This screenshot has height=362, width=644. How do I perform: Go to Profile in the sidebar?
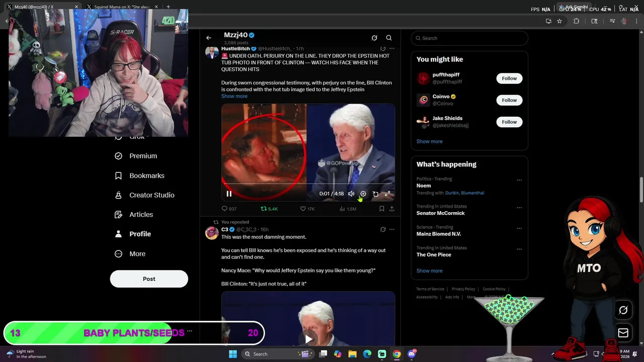133,234
